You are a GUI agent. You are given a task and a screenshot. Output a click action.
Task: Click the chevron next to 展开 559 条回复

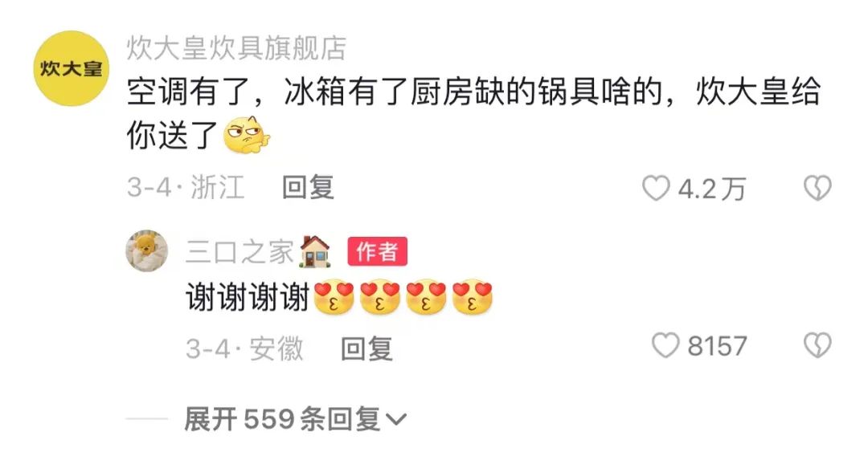point(396,421)
